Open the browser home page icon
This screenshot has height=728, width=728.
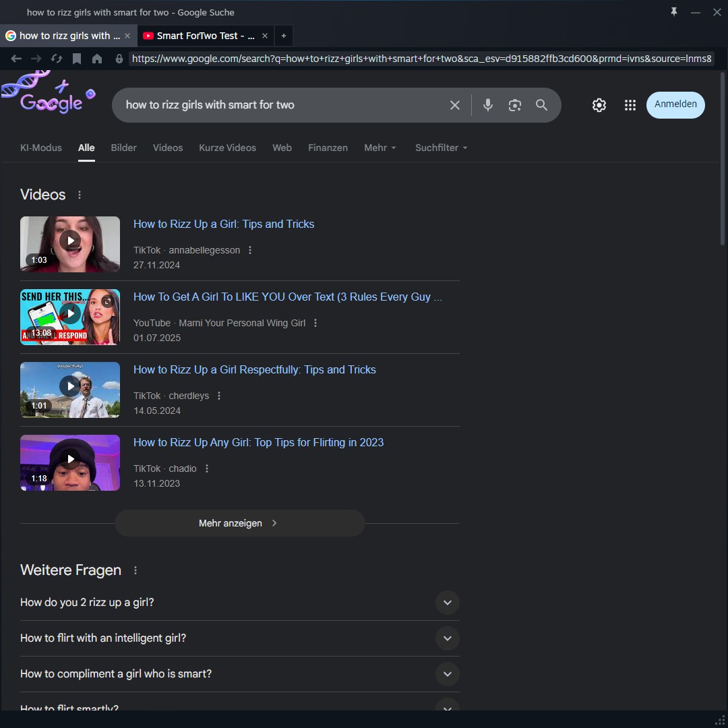pos(97,59)
